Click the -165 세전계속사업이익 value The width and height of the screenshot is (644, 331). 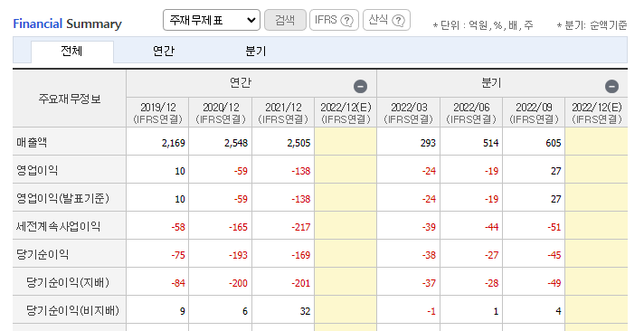(238, 227)
